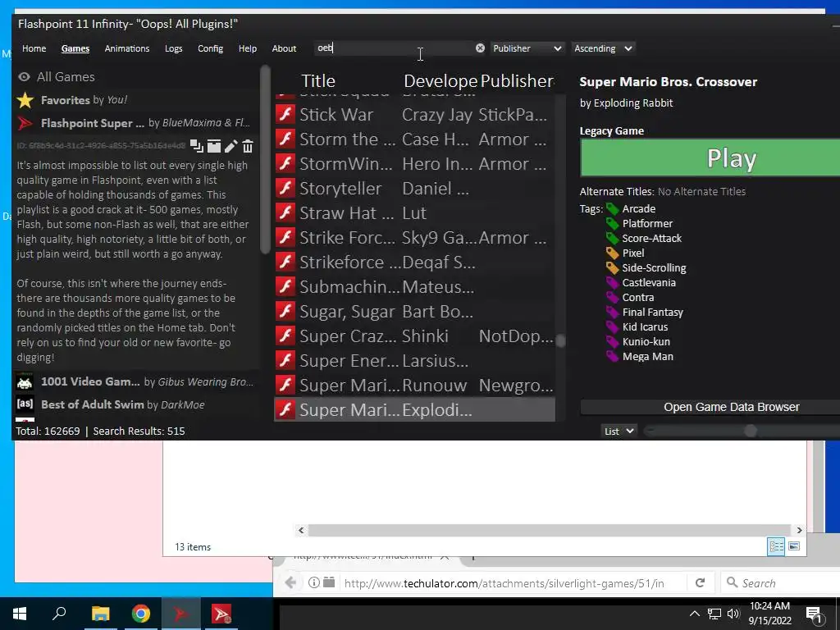Viewport: 840px width, 630px height.
Task: Open the notification center icon
Action: click(814, 614)
